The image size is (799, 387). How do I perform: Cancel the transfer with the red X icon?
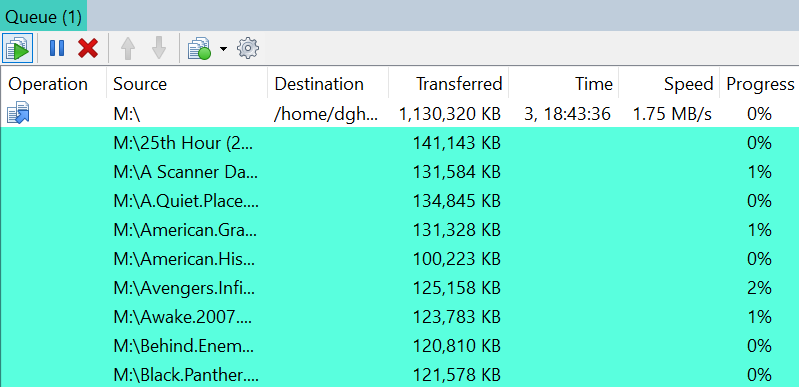[88, 48]
